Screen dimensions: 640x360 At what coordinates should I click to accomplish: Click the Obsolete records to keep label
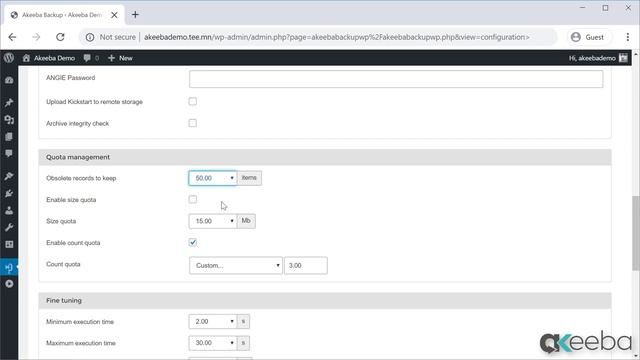coord(81,178)
